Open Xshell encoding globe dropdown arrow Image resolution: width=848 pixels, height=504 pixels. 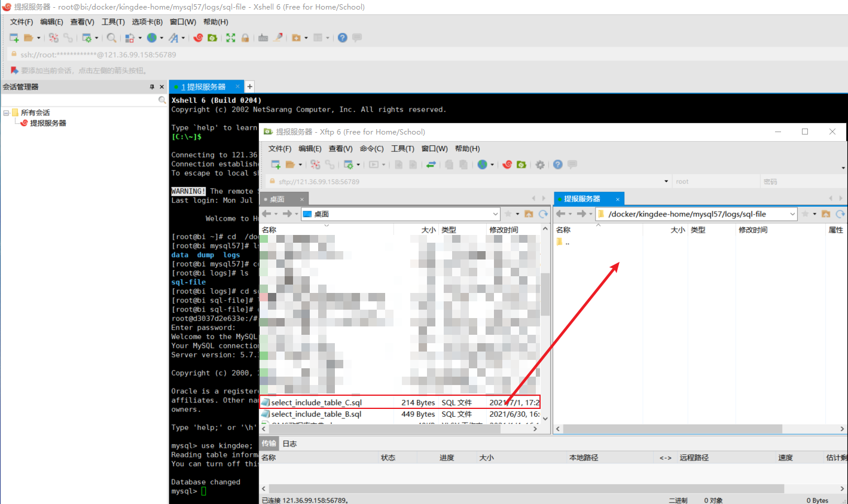pyautogui.click(x=161, y=38)
